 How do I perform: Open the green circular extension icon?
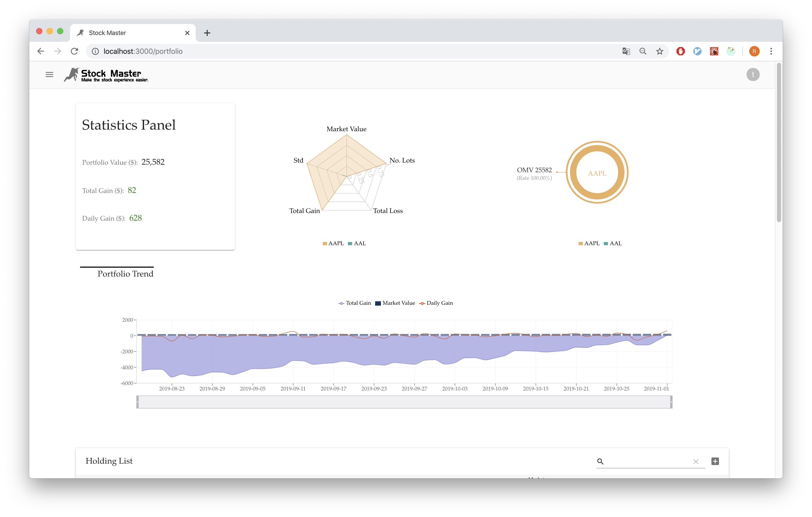tap(731, 51)
